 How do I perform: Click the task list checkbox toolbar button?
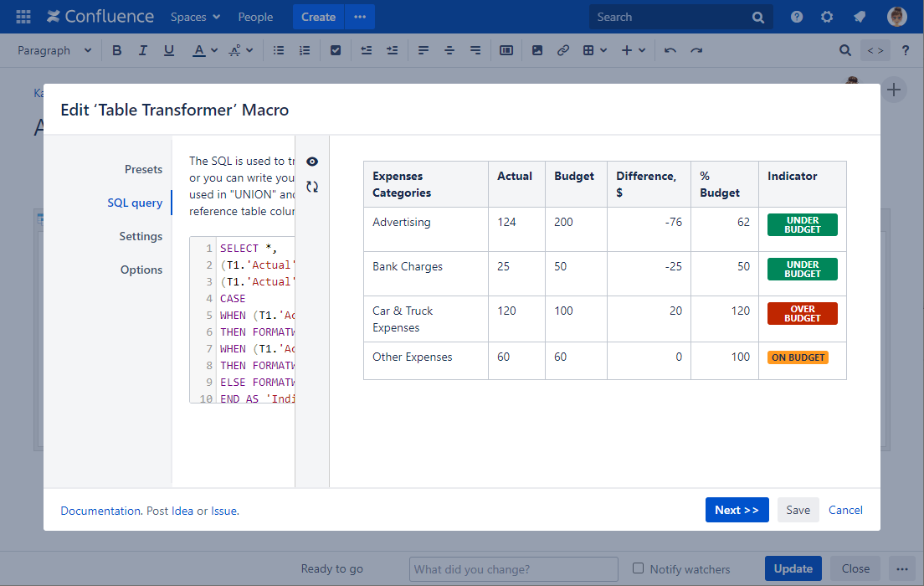pyautogui.click(x=336, y=50)
